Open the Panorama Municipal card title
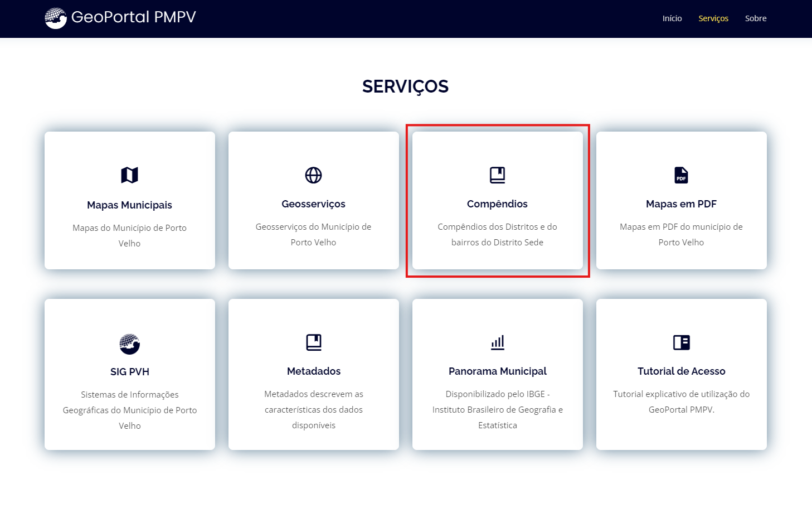 click(x=498, y=371)
